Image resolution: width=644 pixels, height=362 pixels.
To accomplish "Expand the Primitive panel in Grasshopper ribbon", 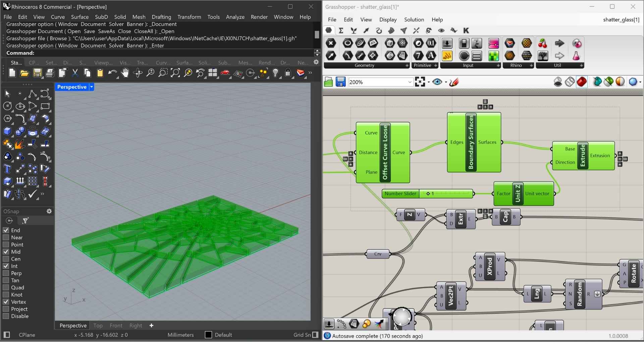I will [x=436, y=65].
